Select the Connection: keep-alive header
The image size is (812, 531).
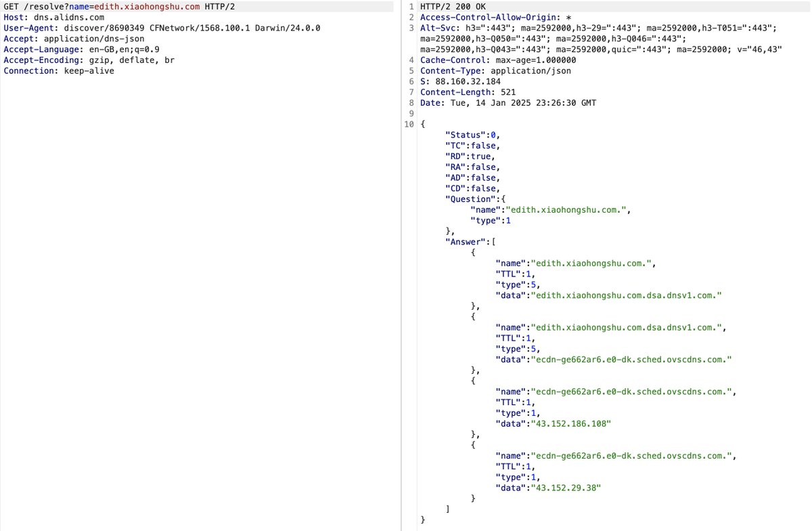tap(59, 71)
